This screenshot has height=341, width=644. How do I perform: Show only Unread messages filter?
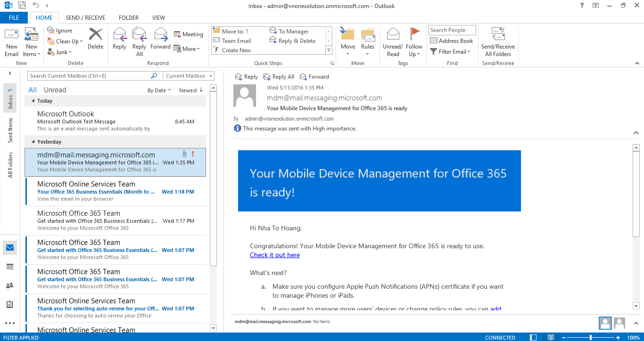pos(55,90)
